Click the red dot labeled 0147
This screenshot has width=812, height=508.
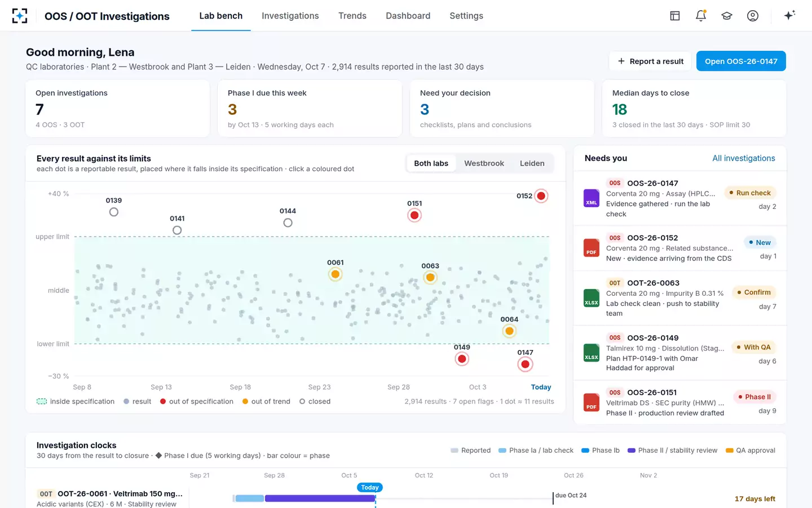click(x=525, y=364)
